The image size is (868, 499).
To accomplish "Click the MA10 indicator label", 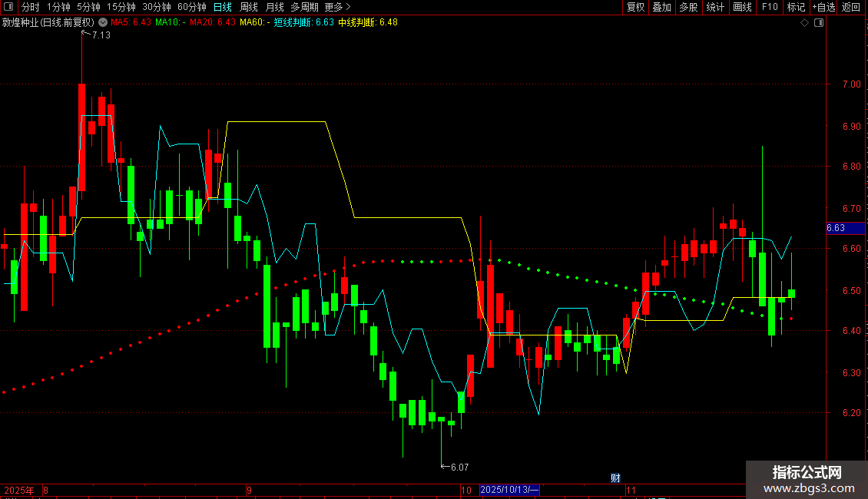I will click(x=170, y=23).
